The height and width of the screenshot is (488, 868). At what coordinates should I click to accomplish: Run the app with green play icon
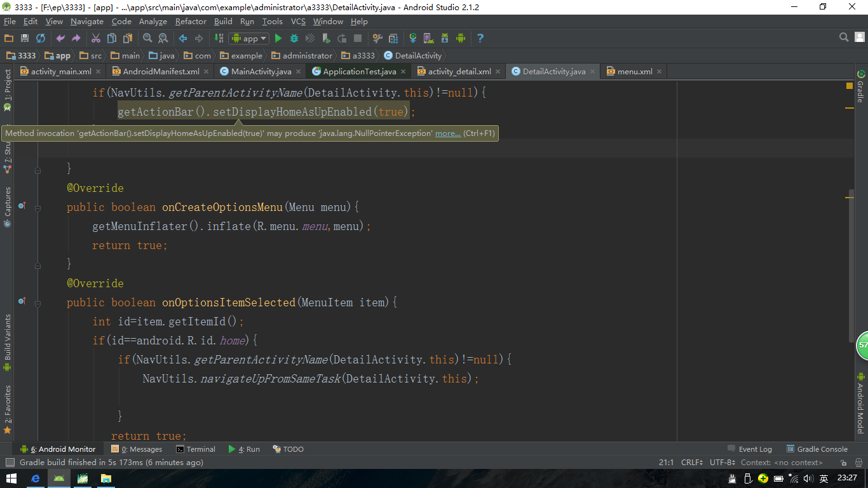tap(278, 38)
